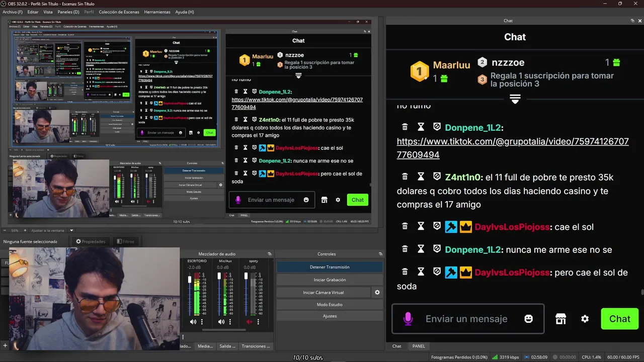Click the chat messages scrollbar
Screen dimensions: 644x362
(x=642, y=293)
